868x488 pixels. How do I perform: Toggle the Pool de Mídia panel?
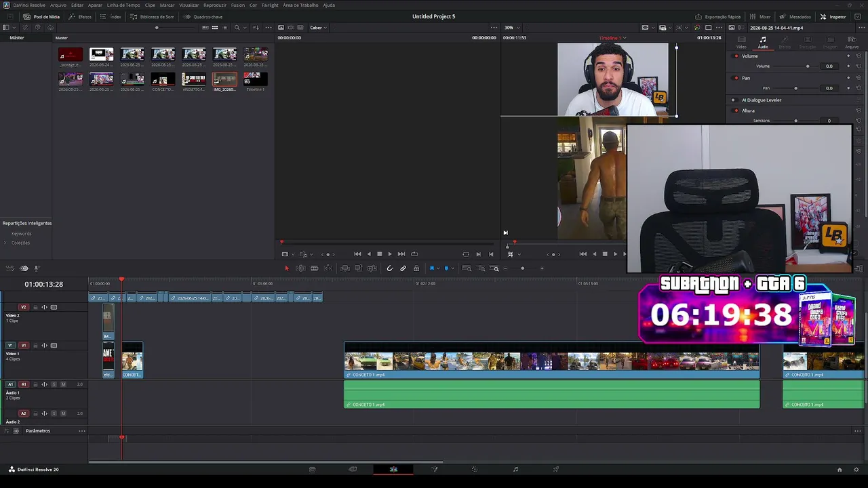point(41,17)
